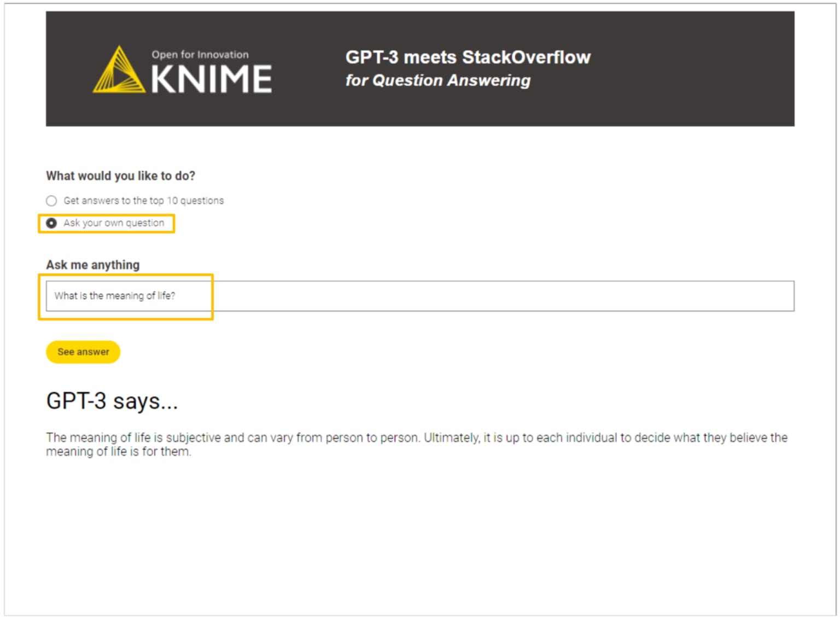
Task: Select 'Get answers to the top 10 questions' radio button
Action: (x=51, y=201)
